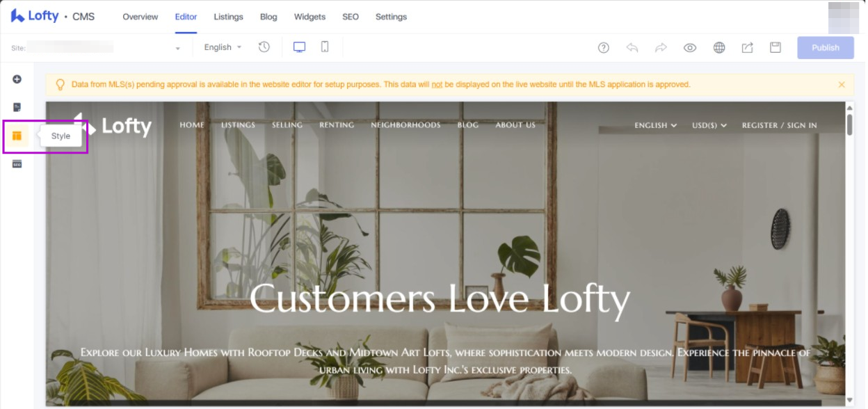Click the undo arrow icon
The width and height of the screenshot is (868, 409).
click(x=632, y=48)
